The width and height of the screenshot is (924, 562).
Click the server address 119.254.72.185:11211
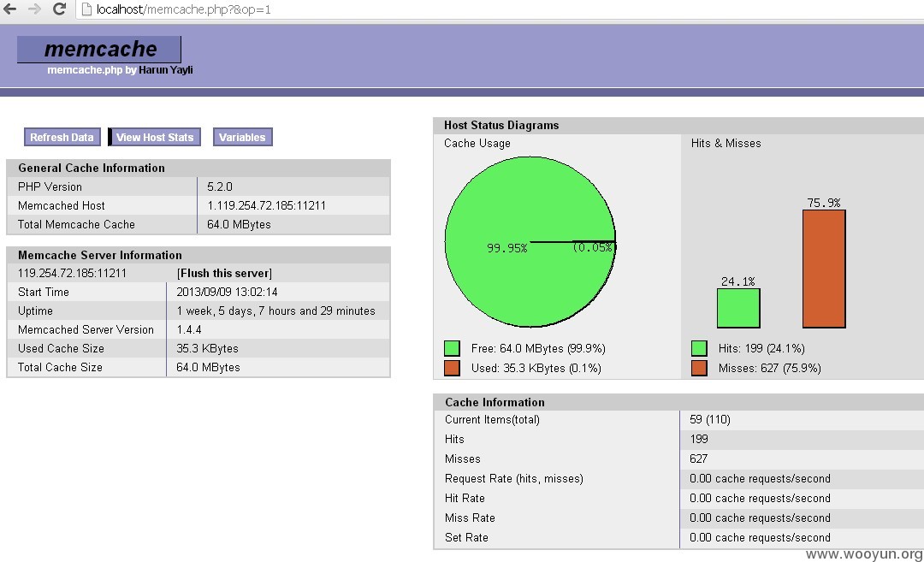(x=72, y=274)
